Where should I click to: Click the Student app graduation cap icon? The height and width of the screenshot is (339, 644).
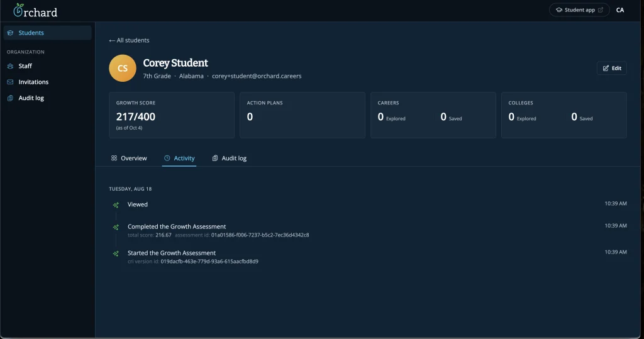559,10
